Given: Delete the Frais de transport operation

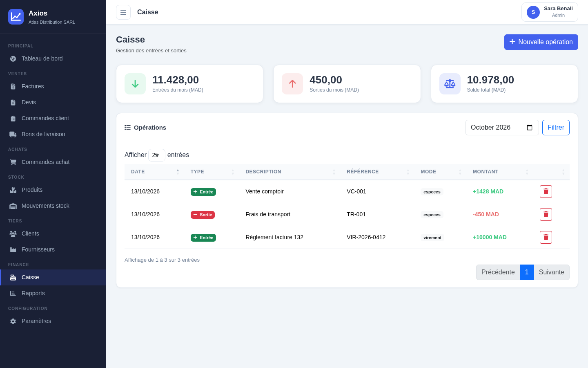Looking at the screenshot, I should [546, 214].
